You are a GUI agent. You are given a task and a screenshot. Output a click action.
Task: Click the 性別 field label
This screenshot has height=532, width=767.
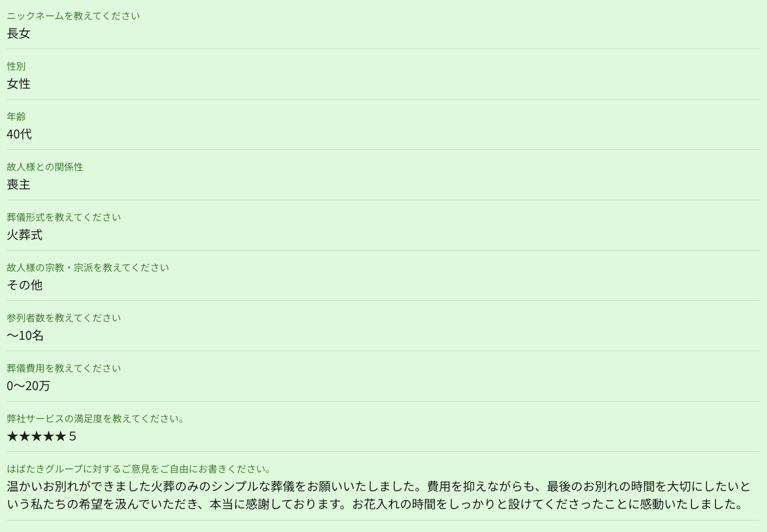[16, 66]
